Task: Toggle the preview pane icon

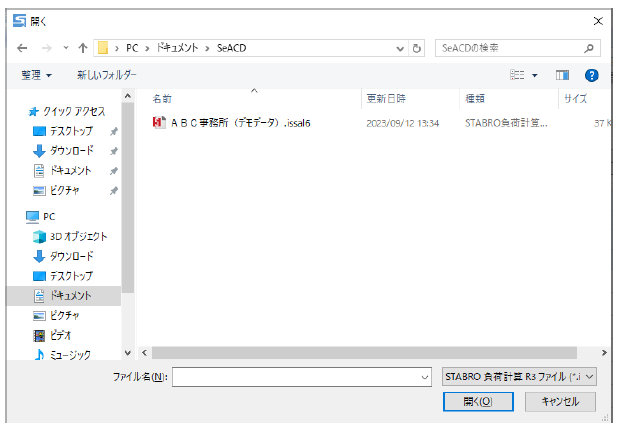Action: (562, 75)
